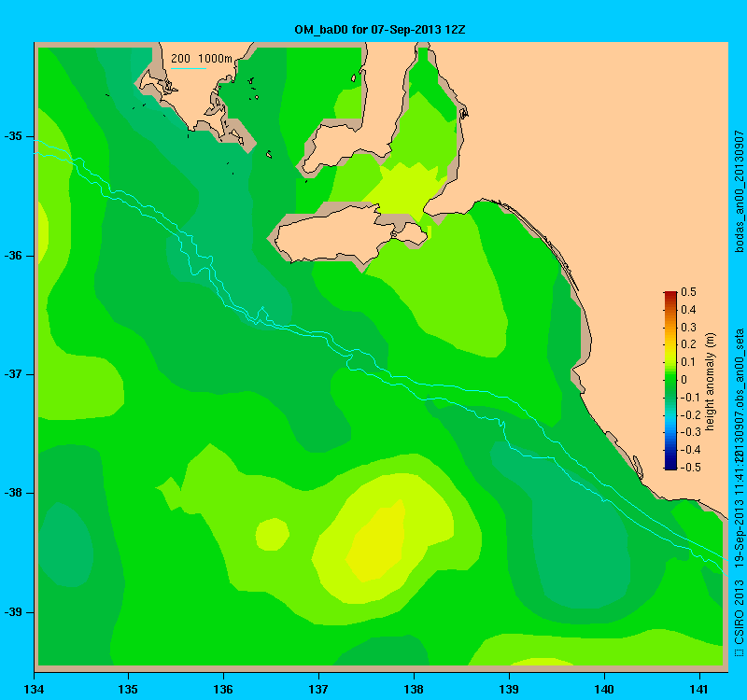Viewport: 747px width, 700px height.
Task: Click latitude tick label '-36'
Action: (14, 256)
